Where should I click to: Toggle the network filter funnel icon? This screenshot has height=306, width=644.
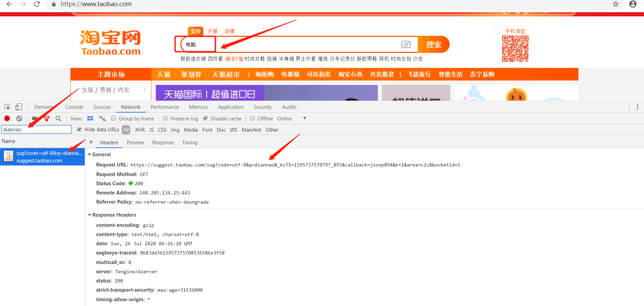(x=47, y=119)
